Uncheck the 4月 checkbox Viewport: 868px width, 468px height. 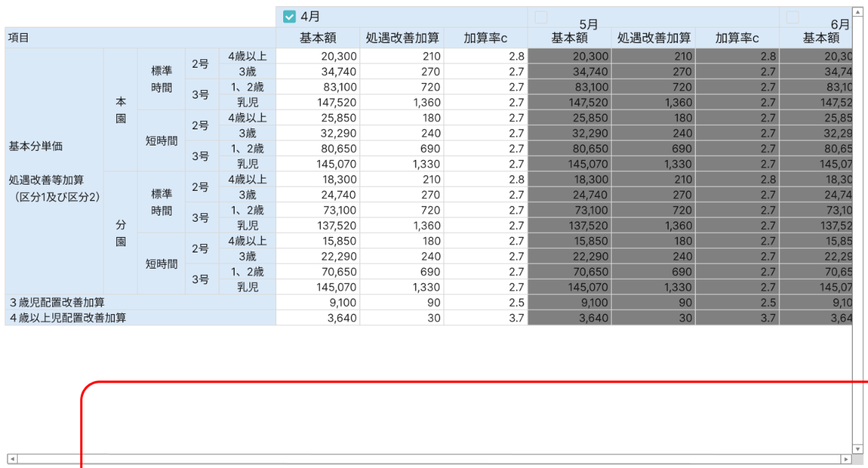[x=289, y=15]
